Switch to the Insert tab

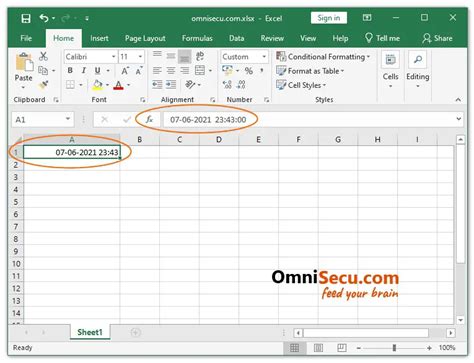pyautogui.click(x=99, y=38)
